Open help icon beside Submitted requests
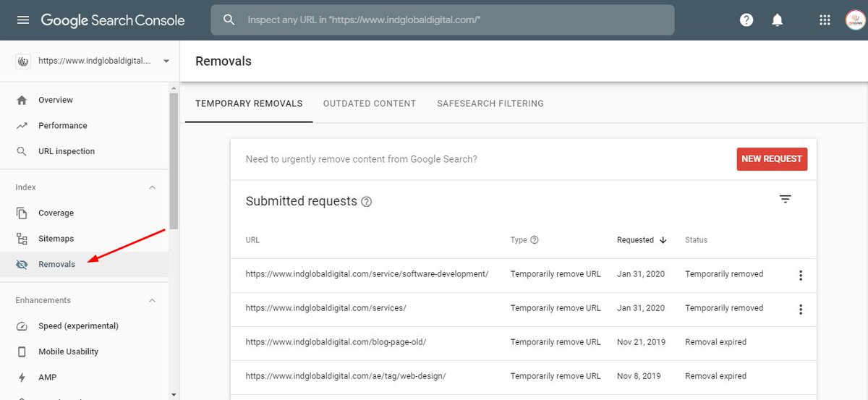 click(x=366, y=202)
